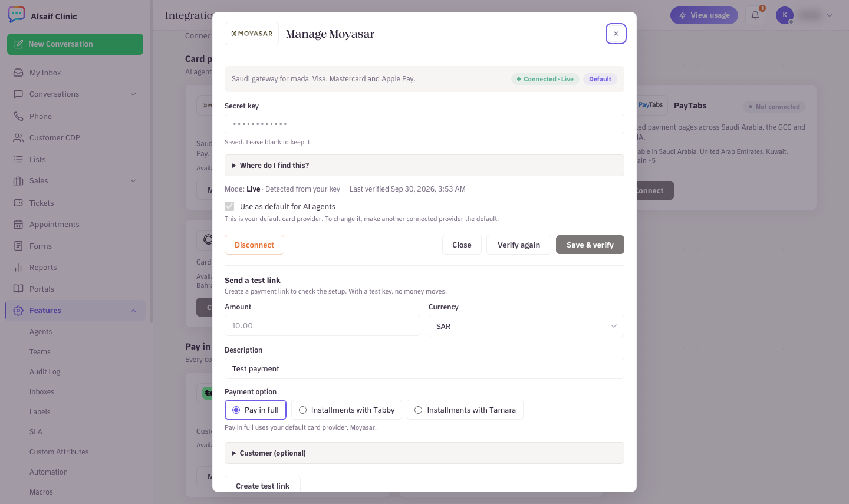Click Last verified Sep 30, 2026 text
Screen dimensions: 849x504
(x=407, y=189)
